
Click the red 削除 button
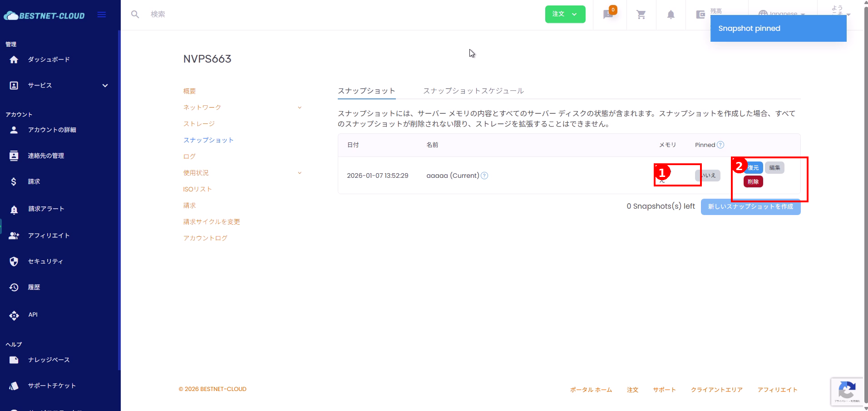(x=753, y=182)
